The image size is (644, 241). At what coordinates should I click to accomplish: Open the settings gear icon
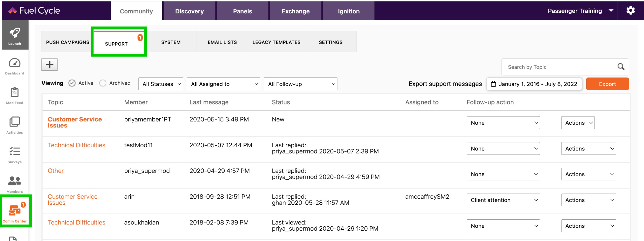630,11
